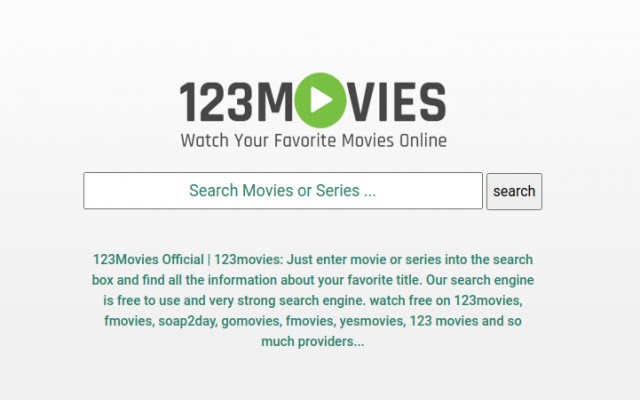Click the green play icon in logo
The height and width of the screenshot is (400, 640).
click(x=320, y=100)
